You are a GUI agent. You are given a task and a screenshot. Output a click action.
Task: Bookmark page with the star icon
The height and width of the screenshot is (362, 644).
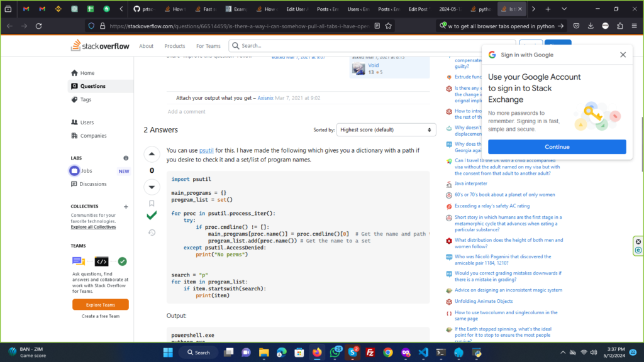pos(389,26)
